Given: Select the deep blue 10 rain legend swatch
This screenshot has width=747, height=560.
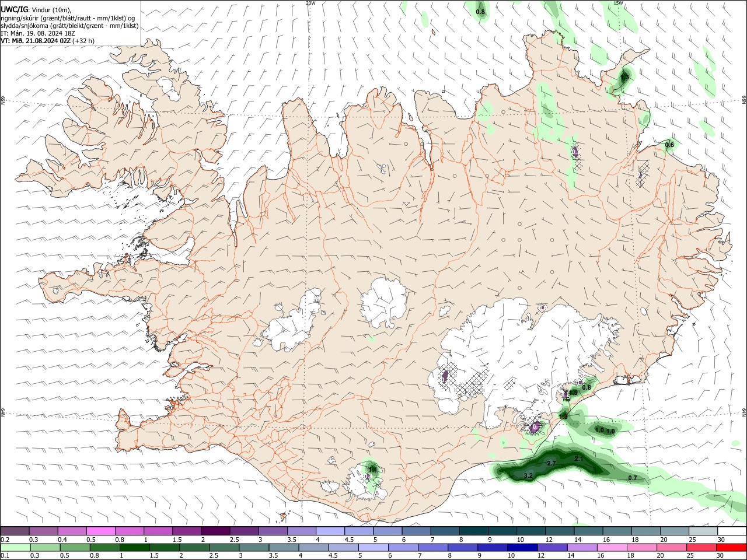Looking at the screenshot, I should (x=523, y=548).
